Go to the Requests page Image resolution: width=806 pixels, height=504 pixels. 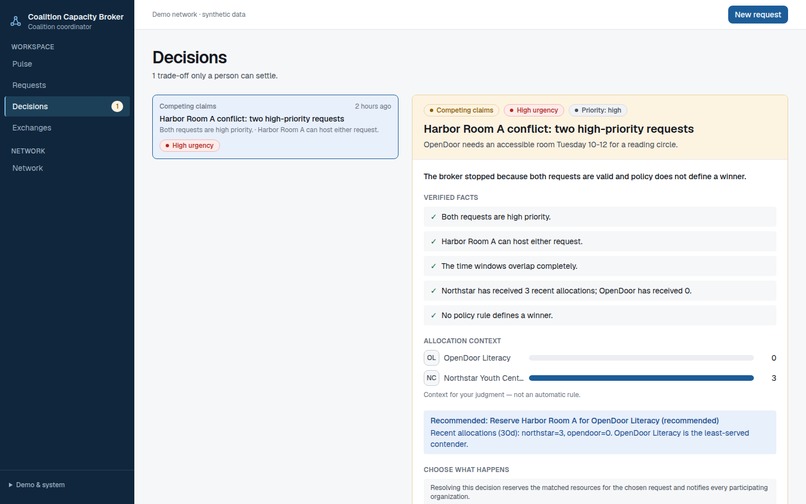coord(67,85)
